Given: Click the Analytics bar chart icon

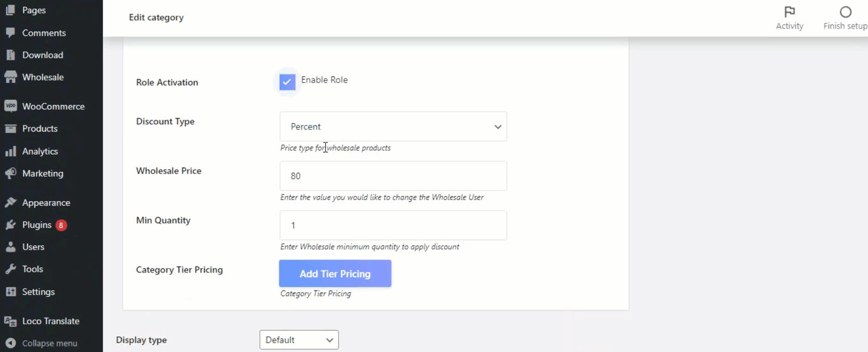Looking at the screenshot, I should coord(10,151).
